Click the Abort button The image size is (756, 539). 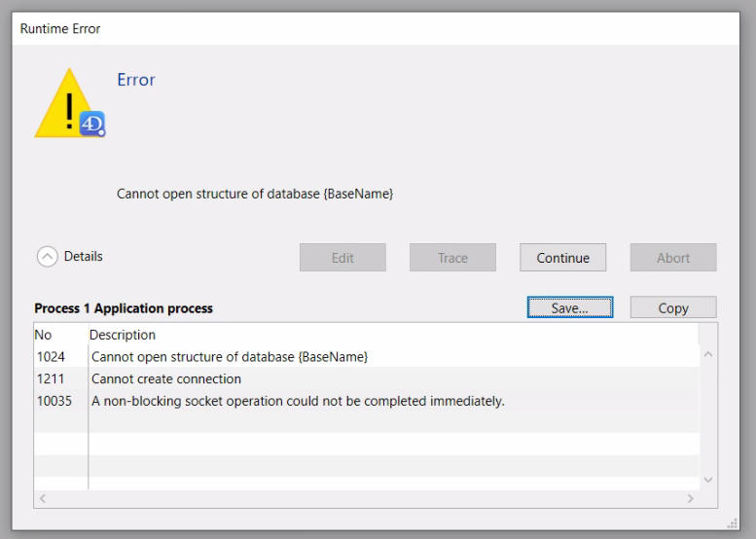point(673,258)
